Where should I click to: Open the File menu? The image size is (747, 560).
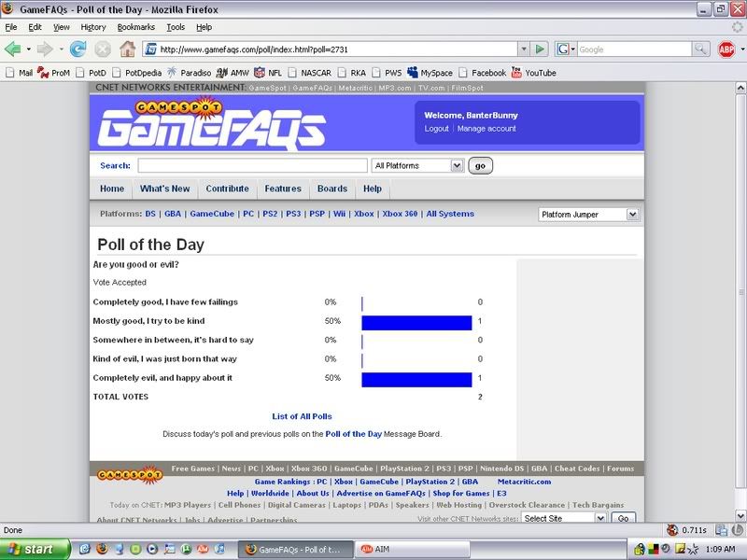[x=10, y=27]
